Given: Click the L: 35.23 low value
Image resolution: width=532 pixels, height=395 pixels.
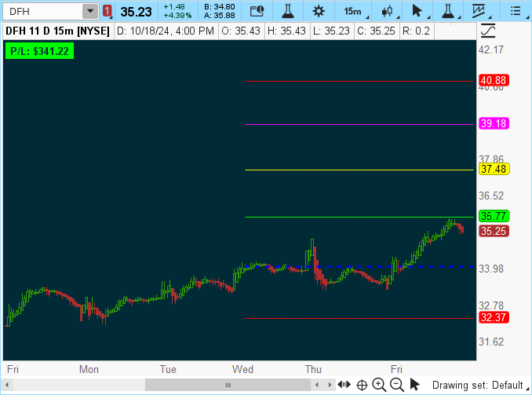Looking at the screenshot, I should click(x=331, y=31).
